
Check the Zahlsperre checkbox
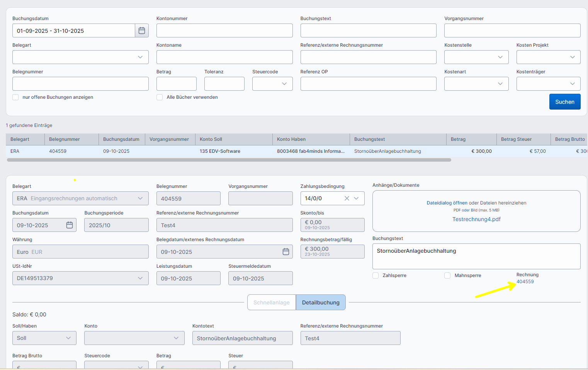click(376, 275)
